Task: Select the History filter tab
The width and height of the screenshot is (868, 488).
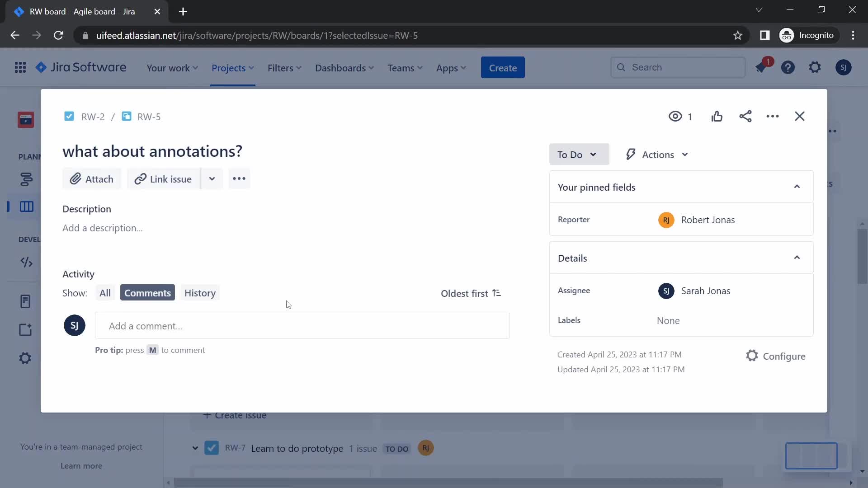Action: [x=200, y=292]
